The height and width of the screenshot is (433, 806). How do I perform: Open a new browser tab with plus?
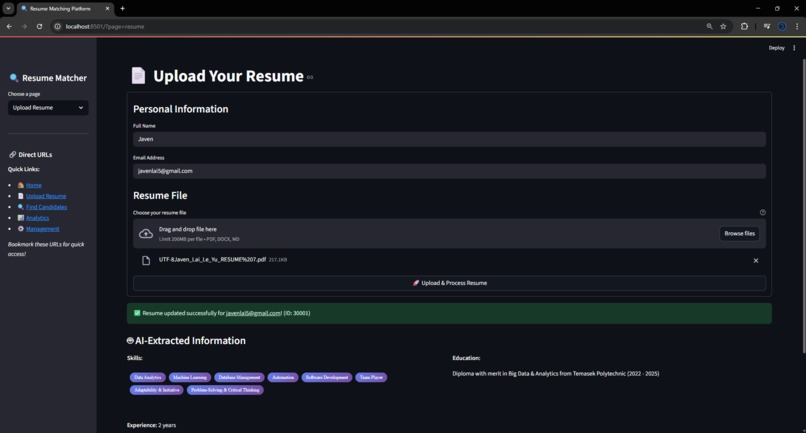point(122,8)
